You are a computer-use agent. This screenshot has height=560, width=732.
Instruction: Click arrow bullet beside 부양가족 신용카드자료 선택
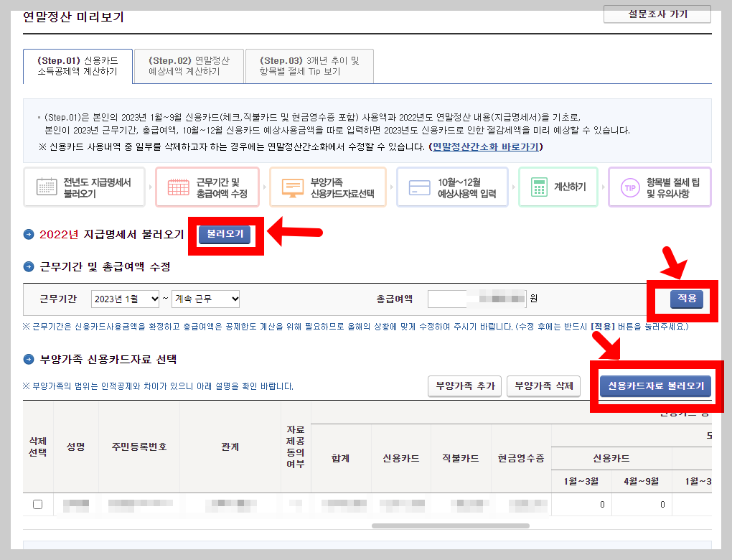point(29,359)
